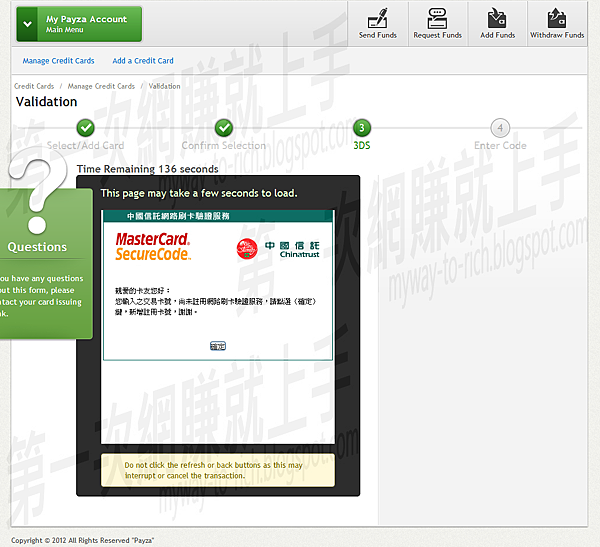
Task: Open Add a Credit Card link
Action: 143,61
